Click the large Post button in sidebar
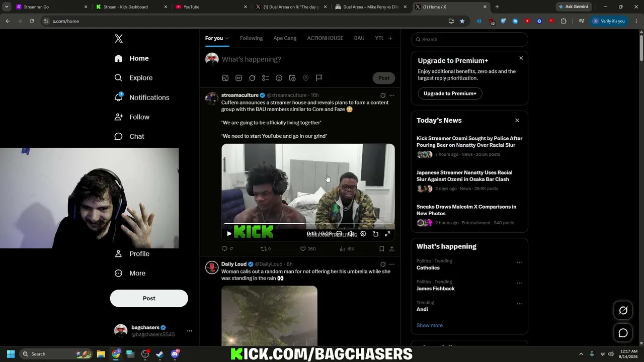The width and height of the screenshot is (644, 362). pos(149,298)
